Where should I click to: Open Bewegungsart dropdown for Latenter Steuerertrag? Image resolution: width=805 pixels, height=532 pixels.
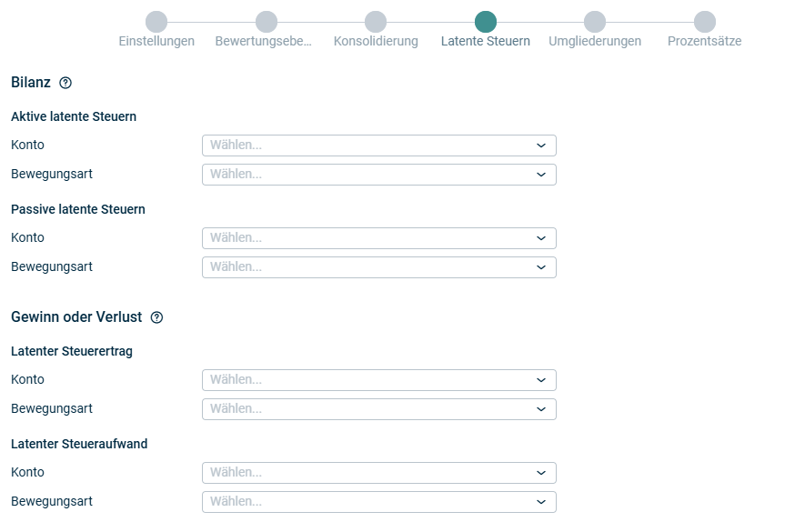coord(378,409)
